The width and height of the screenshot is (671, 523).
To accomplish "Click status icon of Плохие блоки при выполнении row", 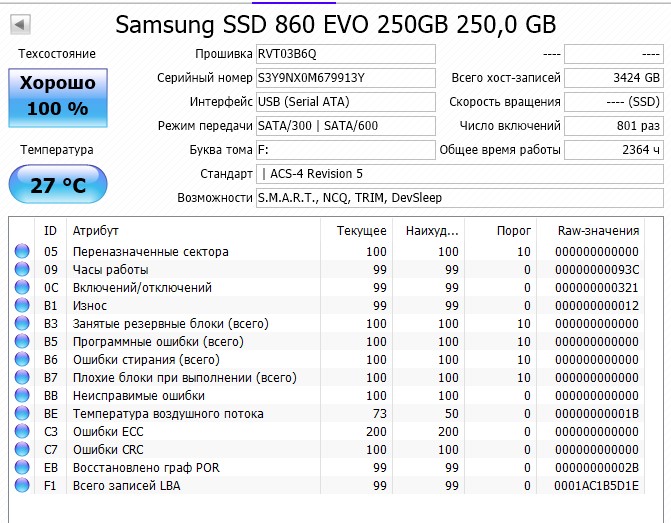I will [x=22, y=377].
